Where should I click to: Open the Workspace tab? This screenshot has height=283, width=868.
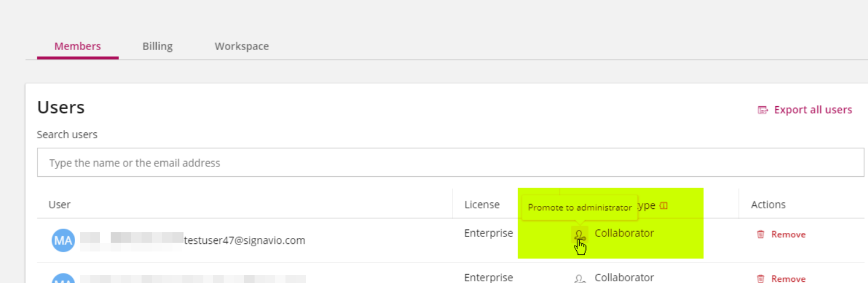242,46
